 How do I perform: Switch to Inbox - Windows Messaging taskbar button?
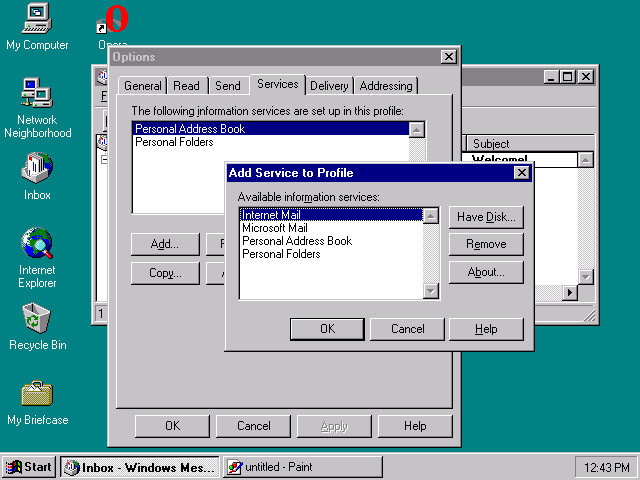coord(140,467)
